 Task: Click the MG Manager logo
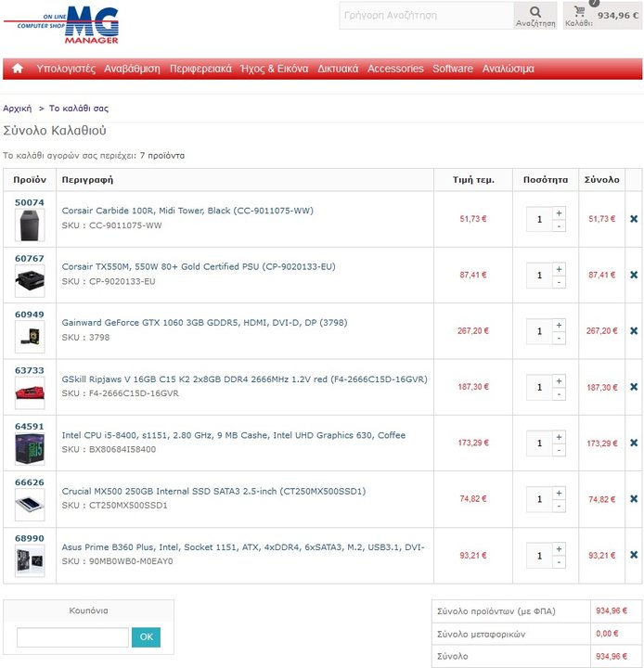(61, 25)
